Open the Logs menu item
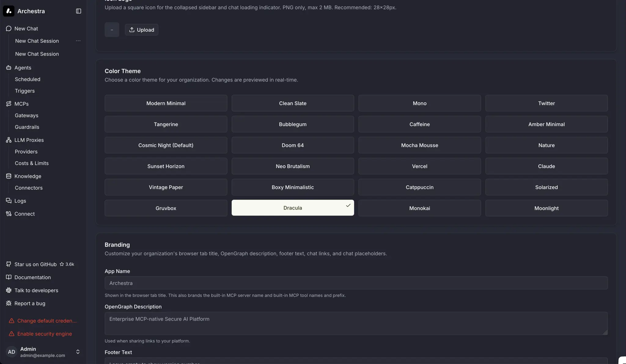 click(x=20, y=201)
